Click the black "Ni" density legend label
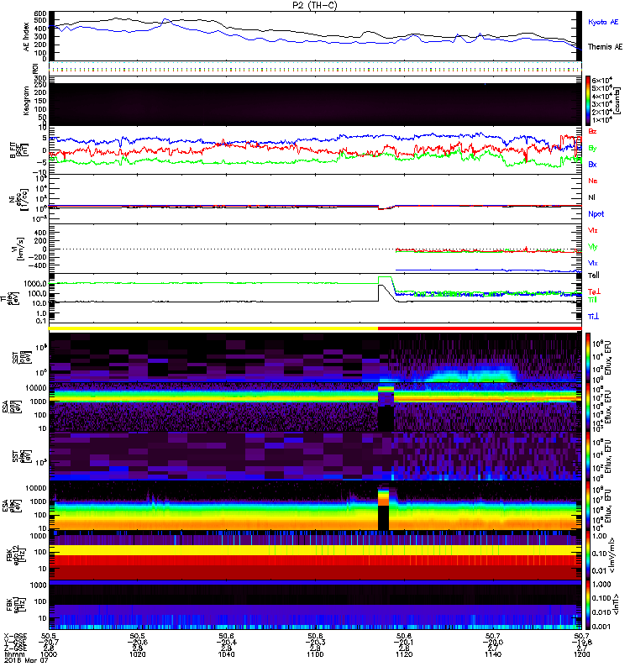 pos(591,197)
